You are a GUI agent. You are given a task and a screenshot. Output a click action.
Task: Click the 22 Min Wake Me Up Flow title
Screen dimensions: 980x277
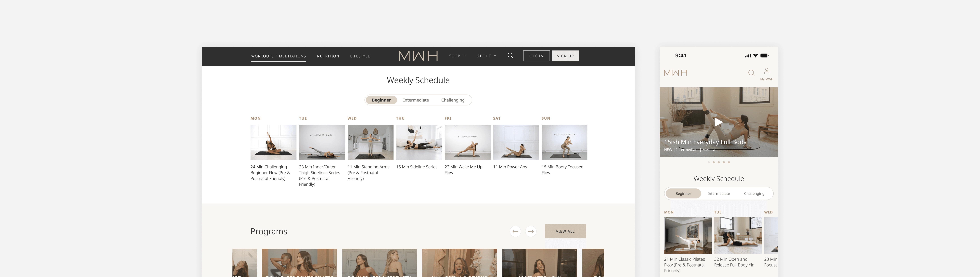(x=463, y=170)
